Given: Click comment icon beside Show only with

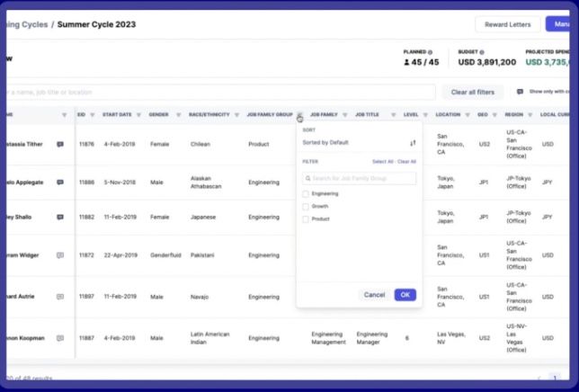Looking at the screenshot, I should tap(520, 92).
